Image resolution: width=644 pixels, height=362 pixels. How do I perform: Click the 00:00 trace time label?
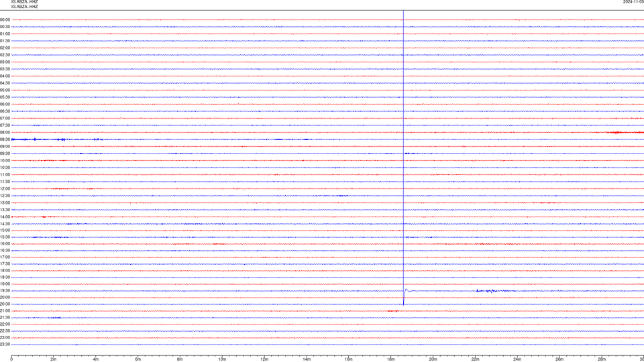tap(5, 19)
